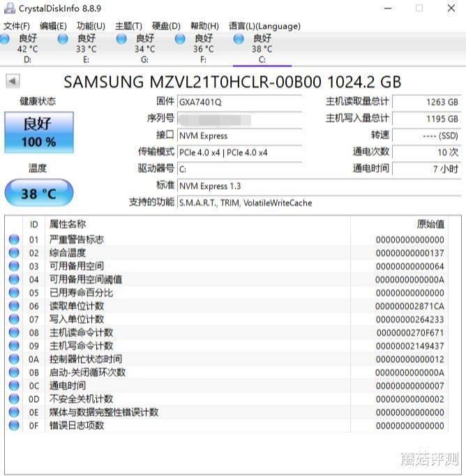This screenshot has width=466, height=476.
Task: Click the features field S.M.A.R.T., TRIM
Action: click(x=320, y=202)
